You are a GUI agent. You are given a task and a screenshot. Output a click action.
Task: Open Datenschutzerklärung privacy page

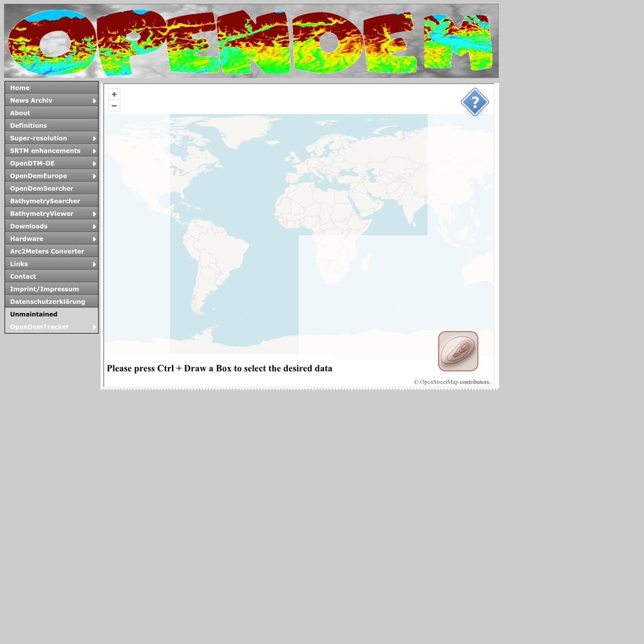52,301
